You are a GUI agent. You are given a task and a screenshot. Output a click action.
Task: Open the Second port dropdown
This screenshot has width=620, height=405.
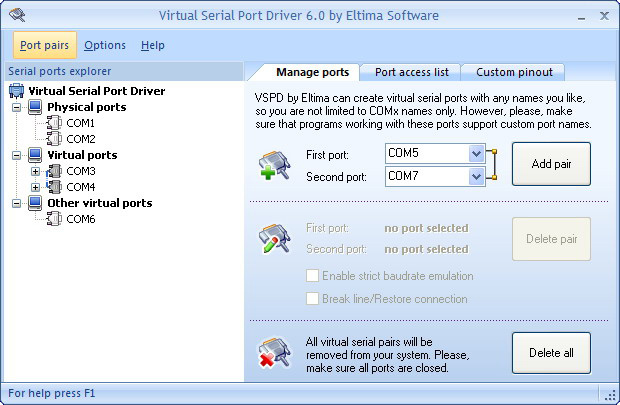pyautogui.click(x=476, y=176)
